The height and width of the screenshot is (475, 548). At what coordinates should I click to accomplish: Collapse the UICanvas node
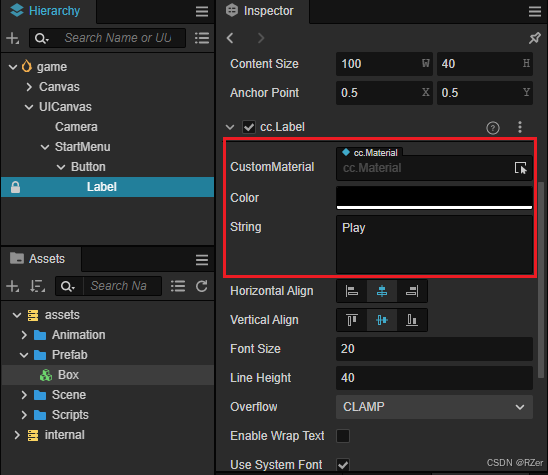click(29, 107)
